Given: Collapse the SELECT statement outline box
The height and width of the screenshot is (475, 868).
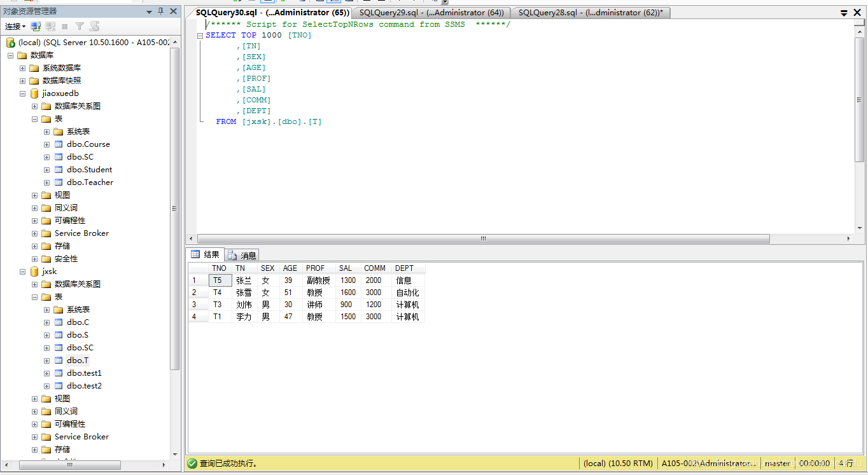Looking at the screenshot, I should 200,36.
